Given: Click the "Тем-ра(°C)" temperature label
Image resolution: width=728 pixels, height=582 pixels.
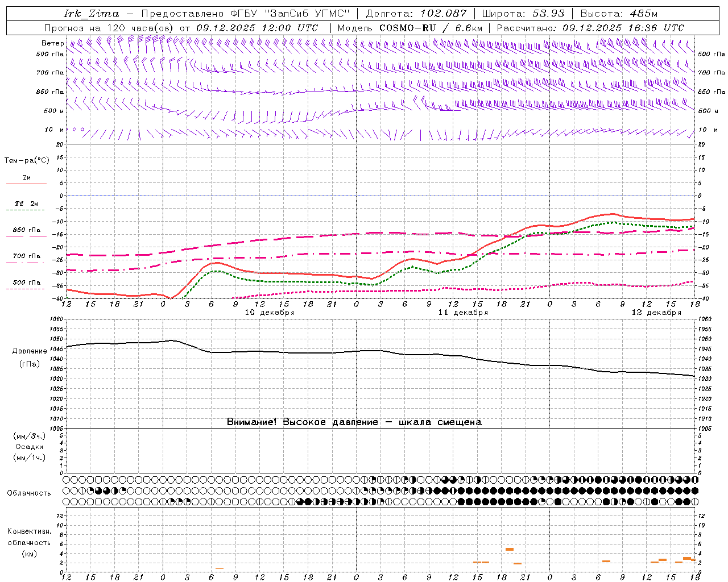Looking at the screenshot, I should (27, 160).
